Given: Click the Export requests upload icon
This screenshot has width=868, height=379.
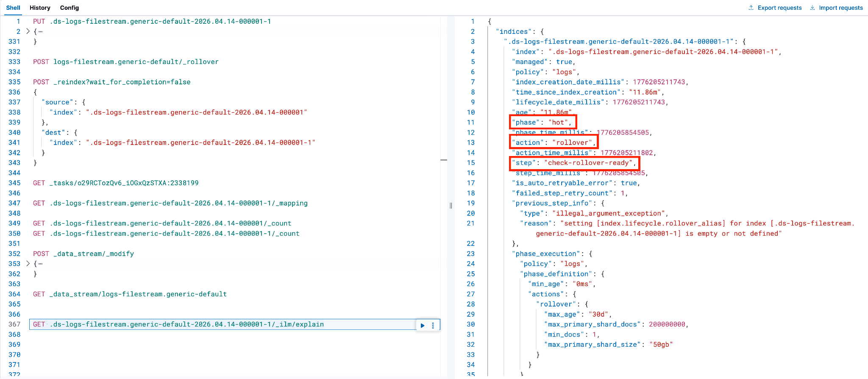Looking at the screenshot, I should [x=751, y=8].
